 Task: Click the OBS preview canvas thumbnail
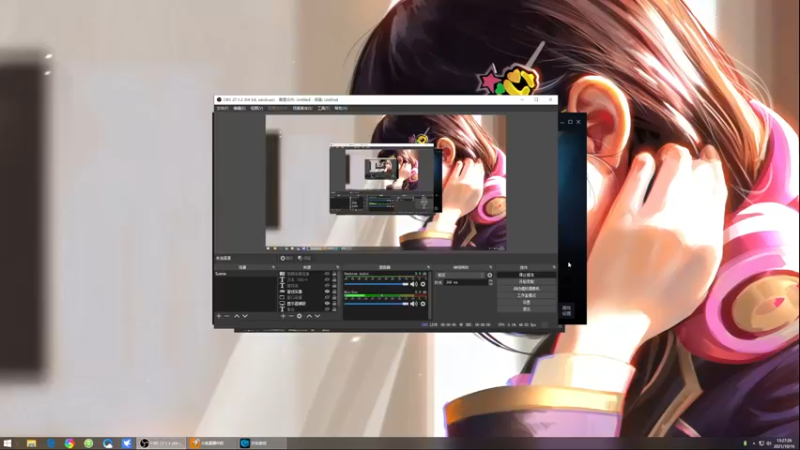386,182
